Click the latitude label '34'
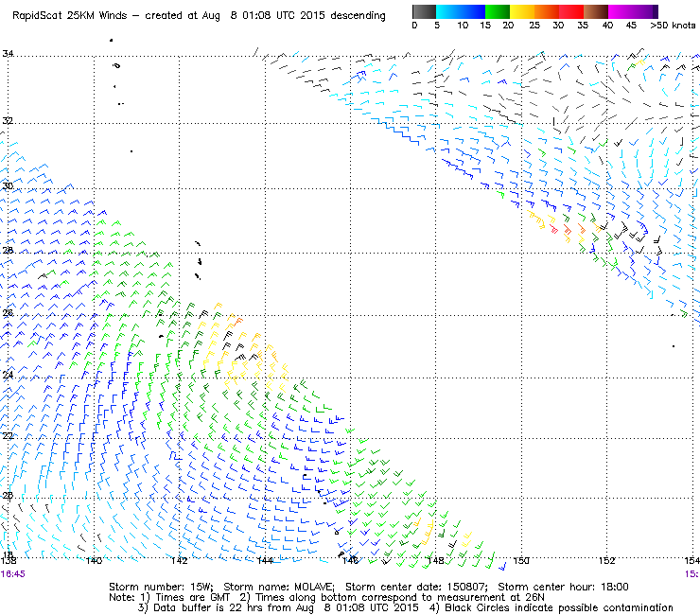 click(8, 54)
